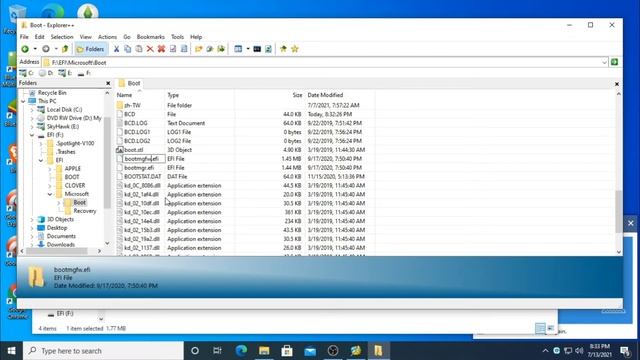Open the Selection menu
Viewport: 640px width, 360px height.
click(62, 37)
